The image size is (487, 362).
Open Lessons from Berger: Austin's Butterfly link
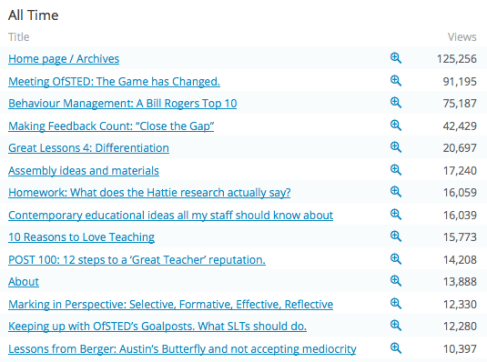[x=182, y=349]
